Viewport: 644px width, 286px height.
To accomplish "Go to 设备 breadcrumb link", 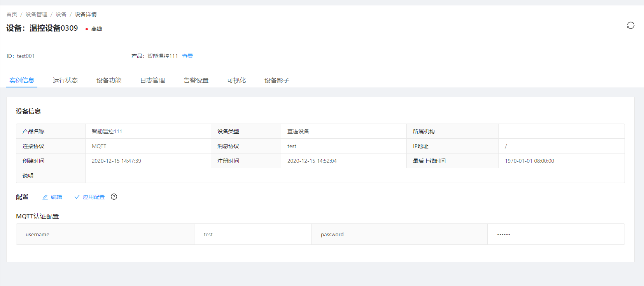I will [x=61, y=14].
